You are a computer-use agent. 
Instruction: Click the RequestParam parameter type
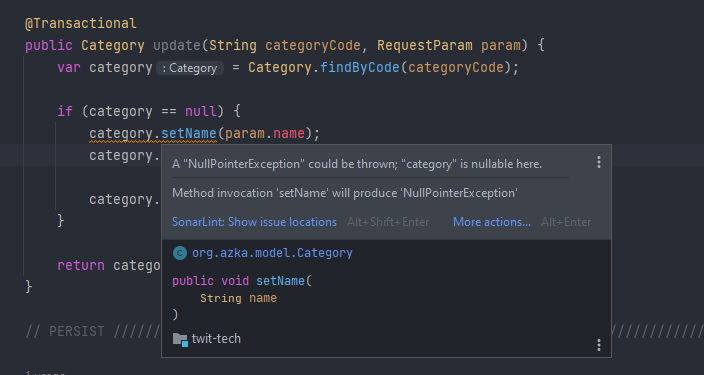click(425, 45)
